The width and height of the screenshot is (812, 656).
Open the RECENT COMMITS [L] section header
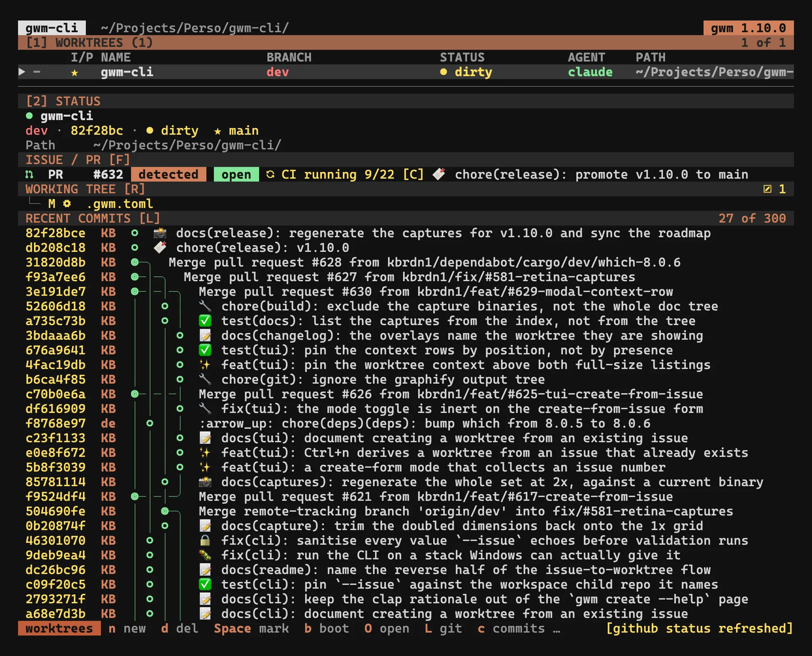(406, 219)
